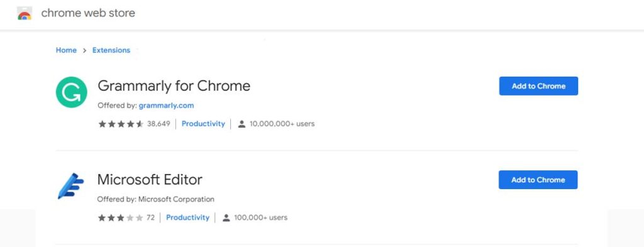Click the Grammarly users person icon
The width and height of the screenshot is (644, 247).
click(241, 124)
